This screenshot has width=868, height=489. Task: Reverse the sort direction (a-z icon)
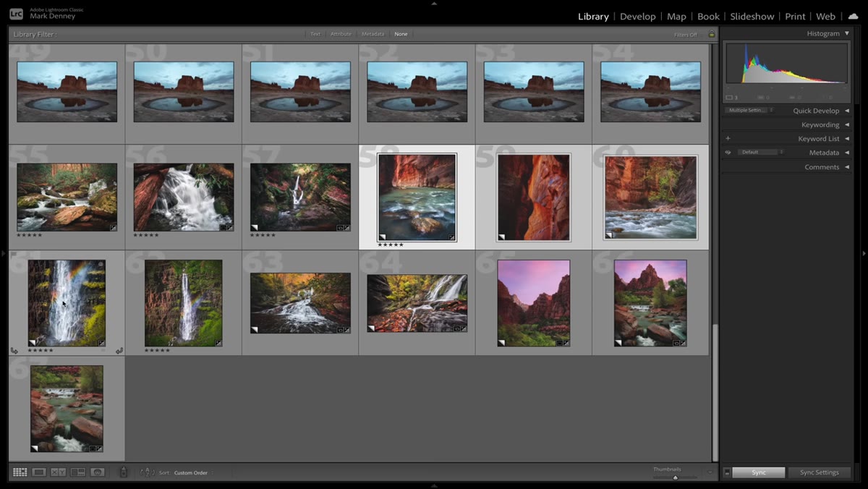(x=148, y=472)
